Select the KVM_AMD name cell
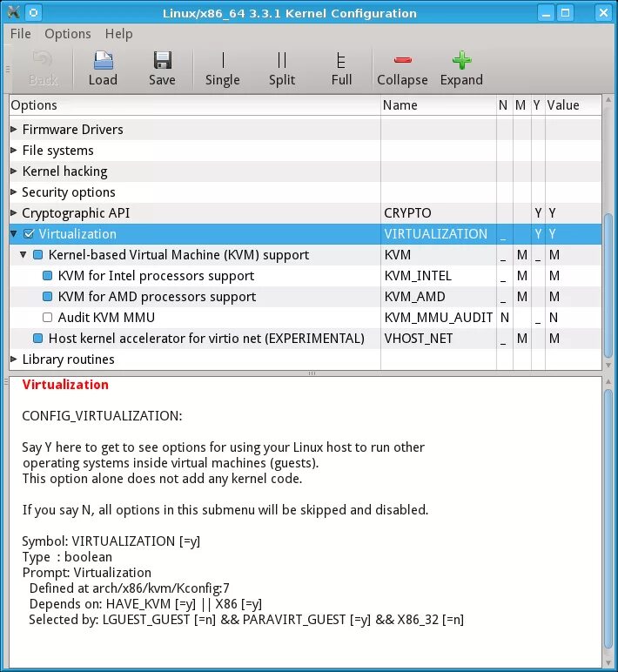This screenshot has height=672, width=618. coord(439,297)
